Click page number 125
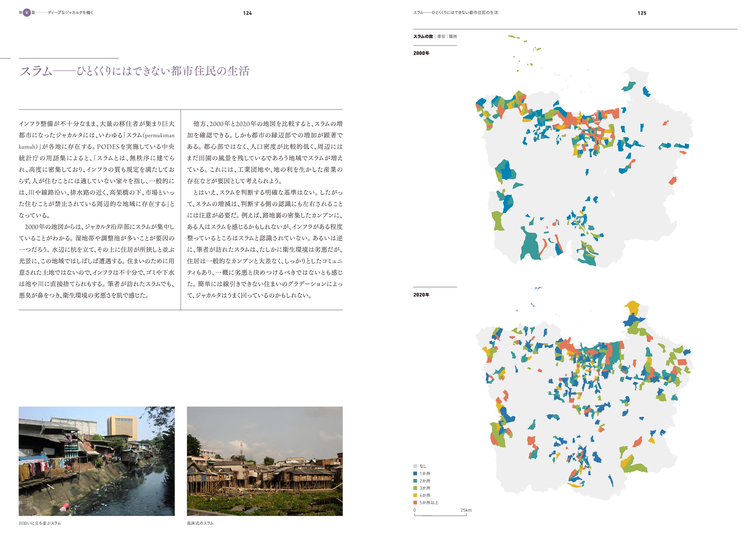756x534 pixels. pos(642,13)
